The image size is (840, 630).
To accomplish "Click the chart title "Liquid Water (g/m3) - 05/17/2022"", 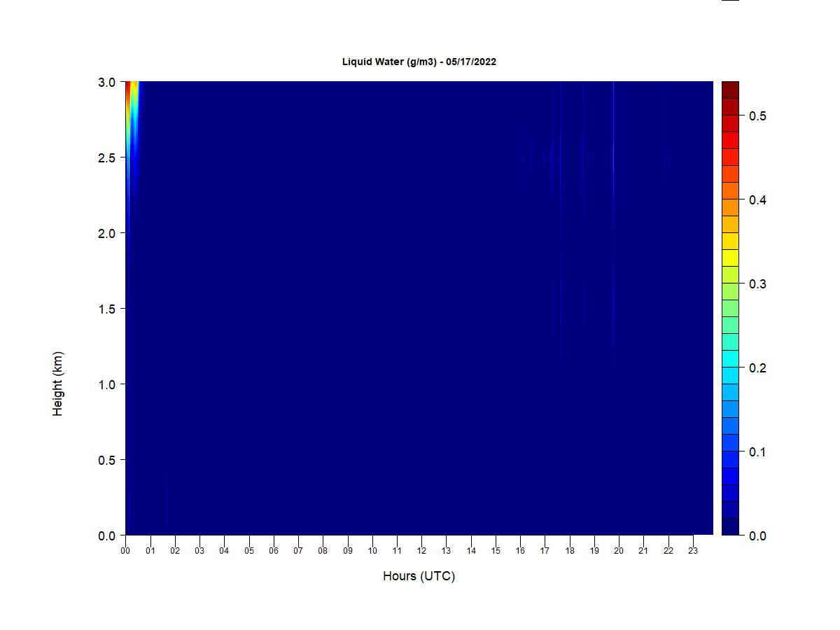I will pos(419,62).
